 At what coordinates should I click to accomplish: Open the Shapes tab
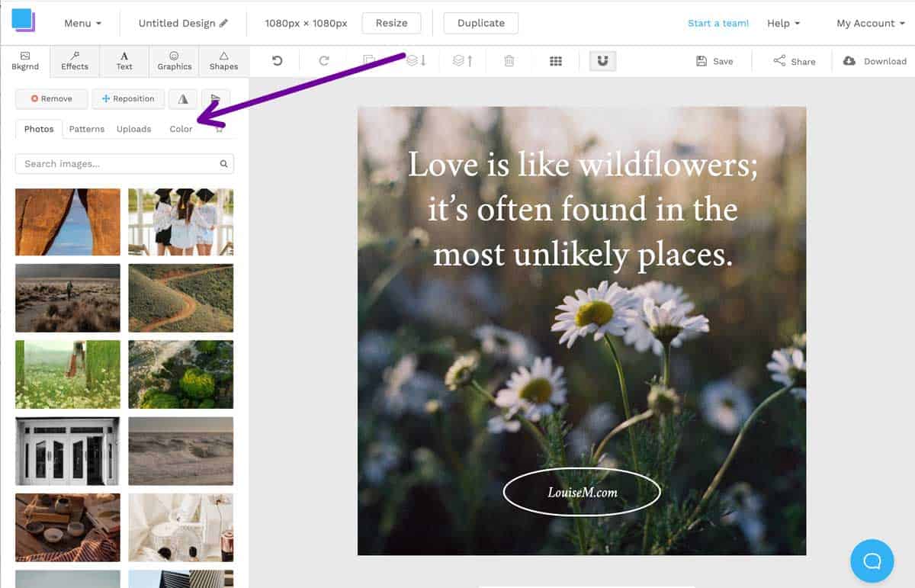point(223,61)
